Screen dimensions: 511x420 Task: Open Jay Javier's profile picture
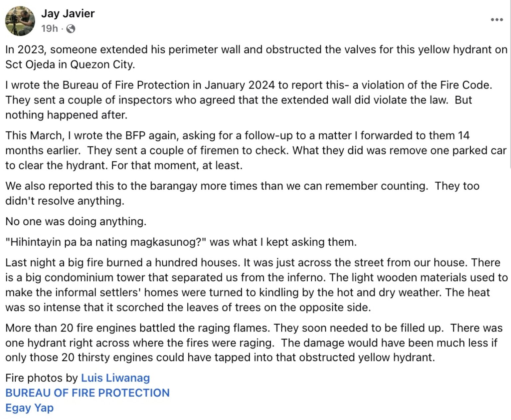pos(20,21)
